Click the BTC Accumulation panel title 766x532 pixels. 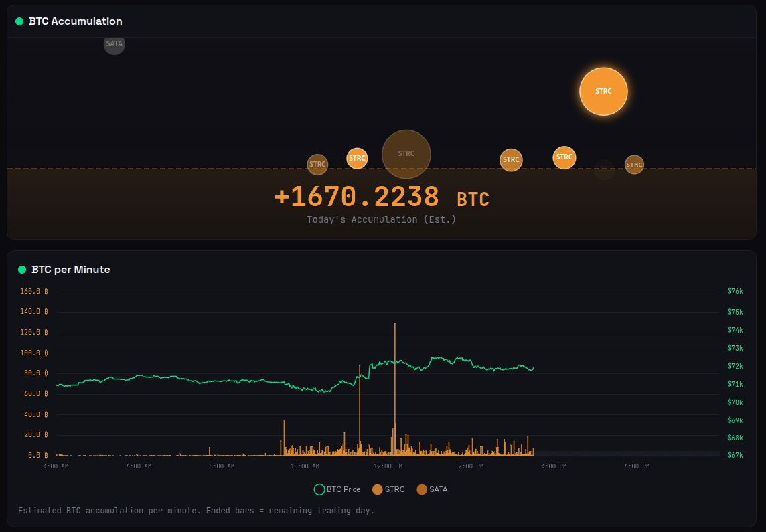(x=75, y=21)
